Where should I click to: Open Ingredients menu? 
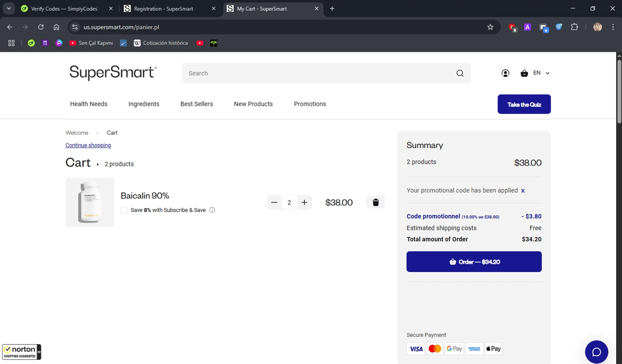tap(144, 104)
